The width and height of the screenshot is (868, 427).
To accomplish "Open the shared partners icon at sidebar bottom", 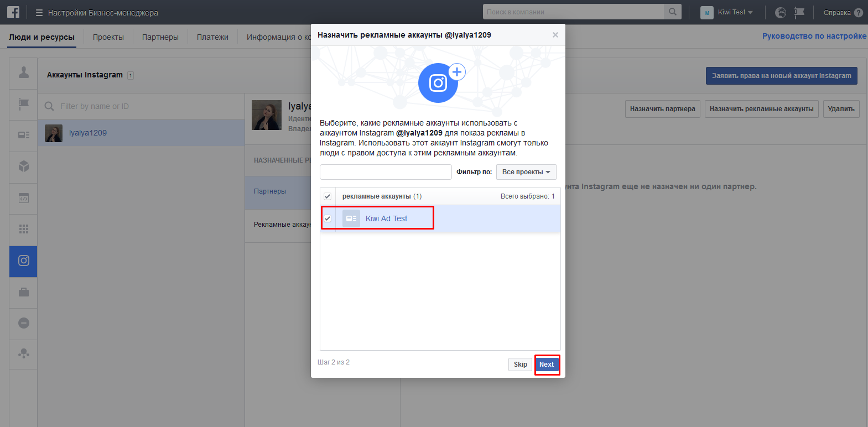I will click(x=23, y=354).
